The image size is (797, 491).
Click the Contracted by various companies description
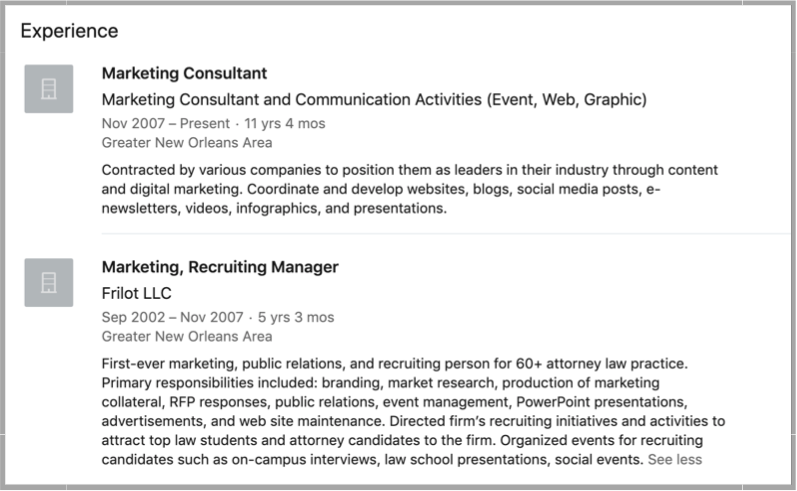pos(410,189)
